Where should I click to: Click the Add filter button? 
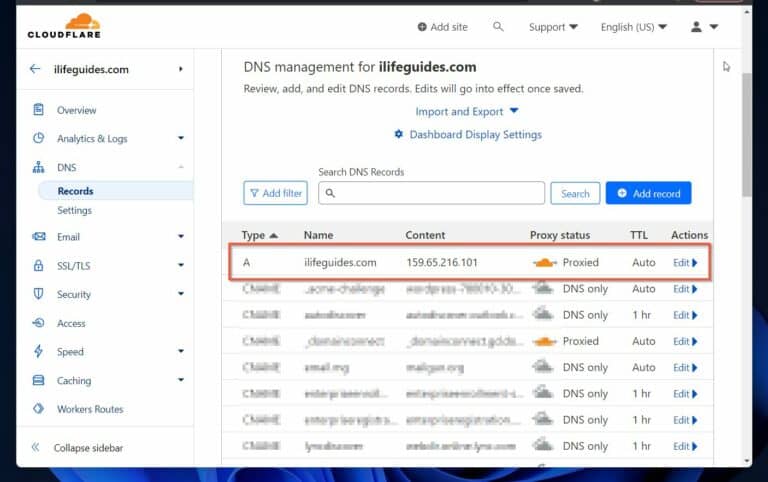[x=275, y=193]
